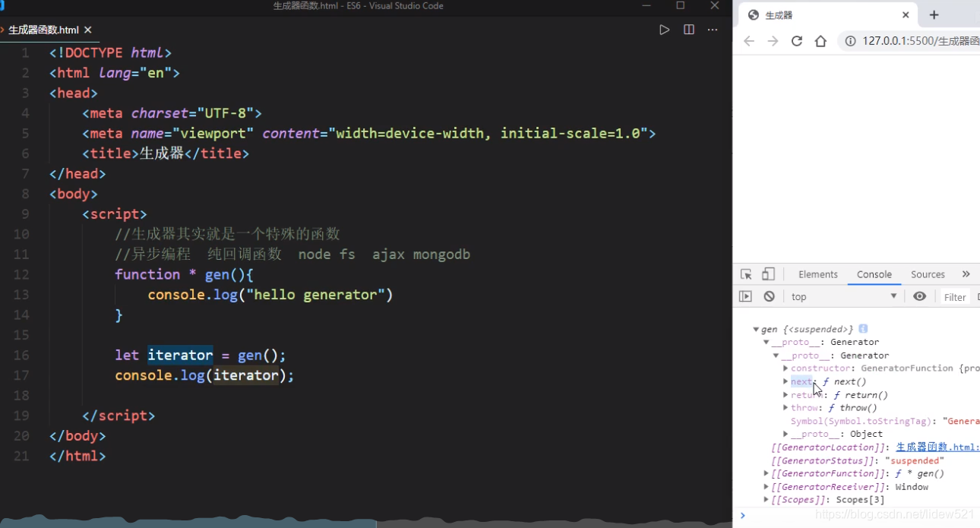Viewport: 980px width, 528px height.
Task: Collapse the gen {<suspended>} object
Action: (x=756, y=329)
